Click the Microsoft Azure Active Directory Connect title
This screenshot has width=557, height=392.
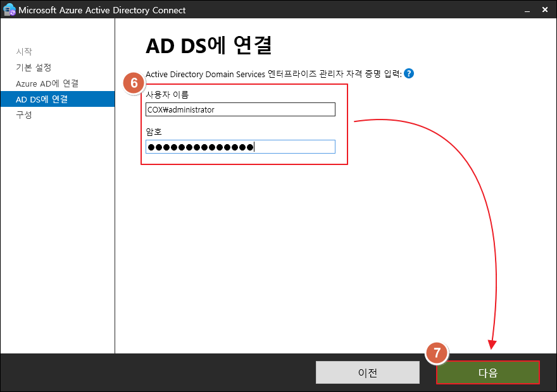point(102,10)
